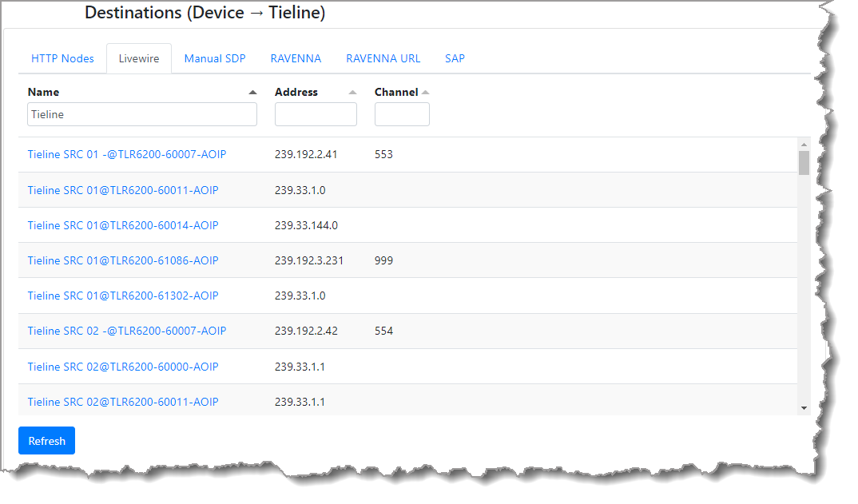
Task: Open Tieline SRC 01 -@TLR6200-60007-AOIP
Action: click(x=127, y=154)
